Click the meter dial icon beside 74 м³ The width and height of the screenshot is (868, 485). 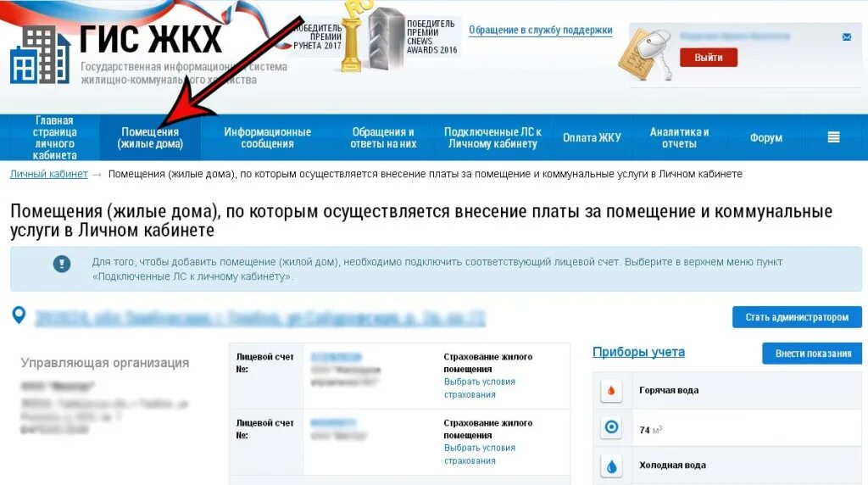point(611,426)
